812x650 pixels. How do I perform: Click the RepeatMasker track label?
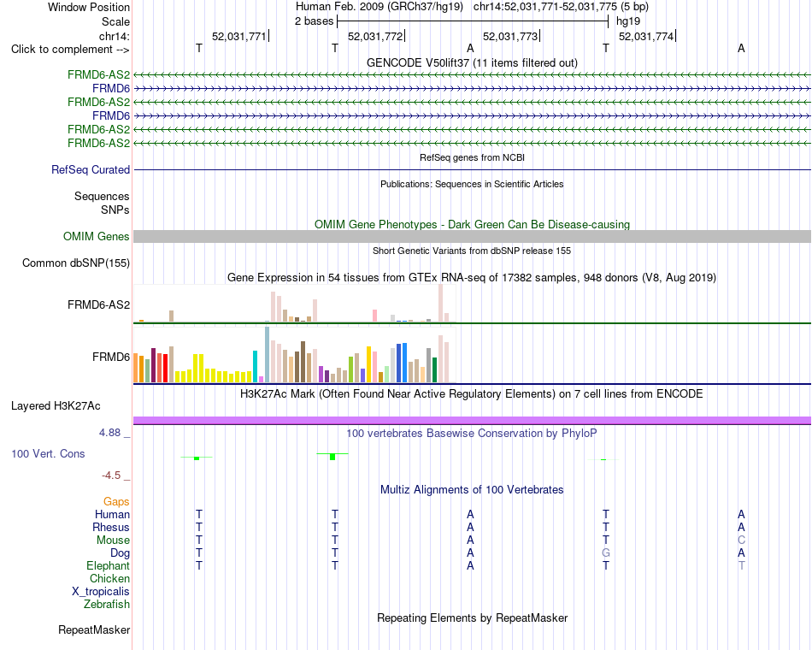click(94, 629)
